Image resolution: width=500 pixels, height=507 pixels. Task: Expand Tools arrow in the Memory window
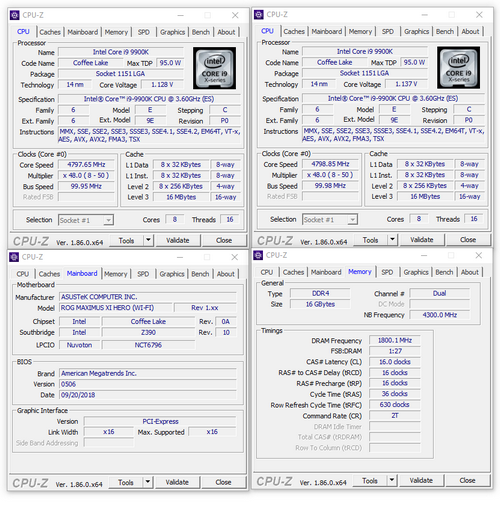pos(392,480)
